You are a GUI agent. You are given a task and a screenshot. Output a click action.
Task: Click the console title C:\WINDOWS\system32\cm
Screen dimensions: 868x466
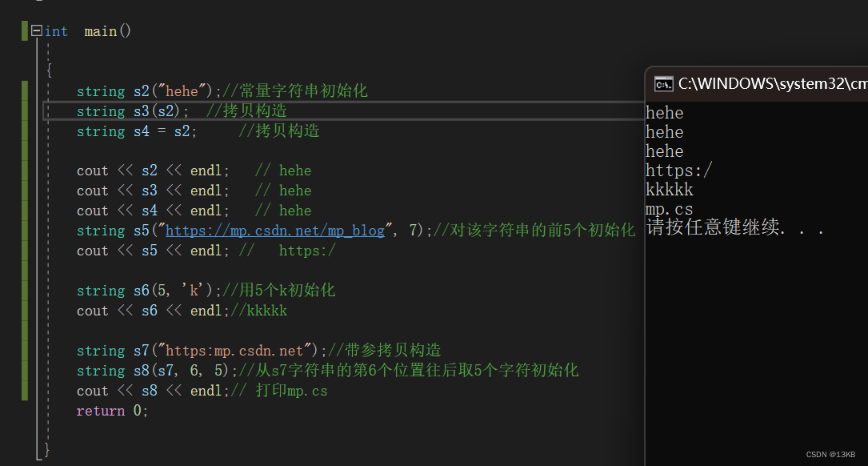773,83
